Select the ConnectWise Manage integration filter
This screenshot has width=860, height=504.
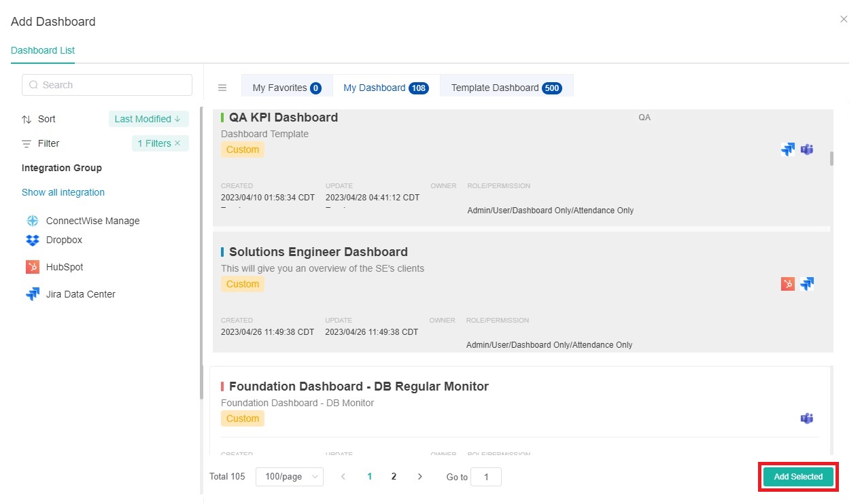(x=92, y=220)
